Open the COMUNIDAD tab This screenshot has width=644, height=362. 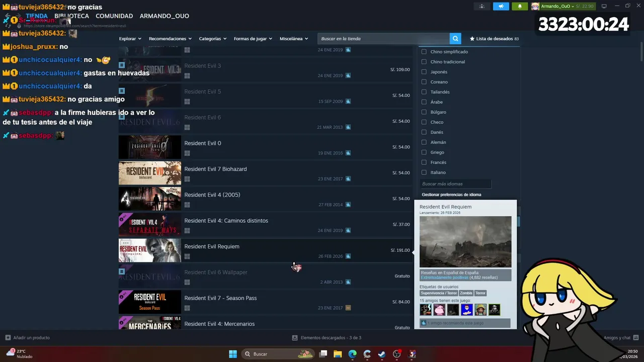(114, 16)
